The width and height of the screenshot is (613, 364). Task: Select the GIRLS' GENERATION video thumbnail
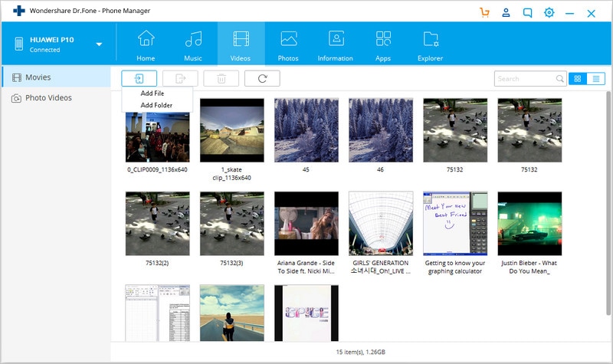pos(381,224)
